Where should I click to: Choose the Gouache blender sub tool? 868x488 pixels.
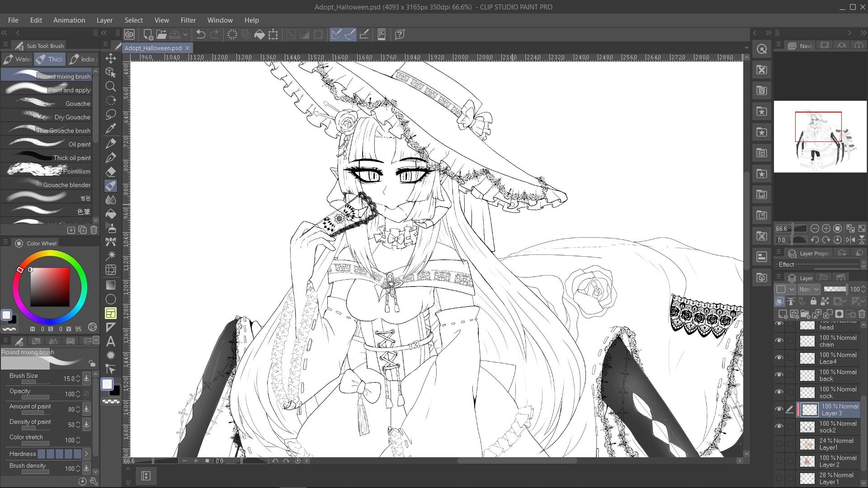47,185
